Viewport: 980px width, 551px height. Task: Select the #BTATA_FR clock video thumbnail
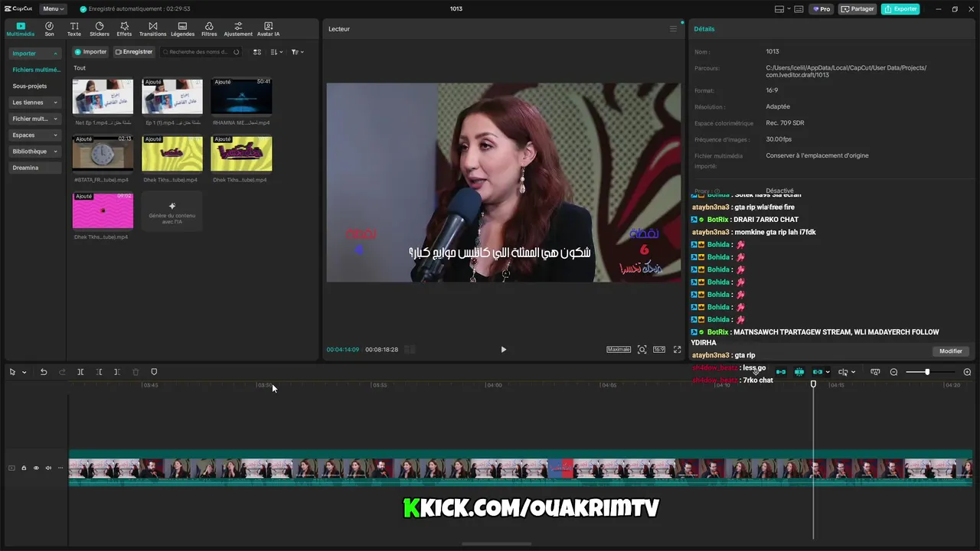pyautogui.click(x=103, y=155)
